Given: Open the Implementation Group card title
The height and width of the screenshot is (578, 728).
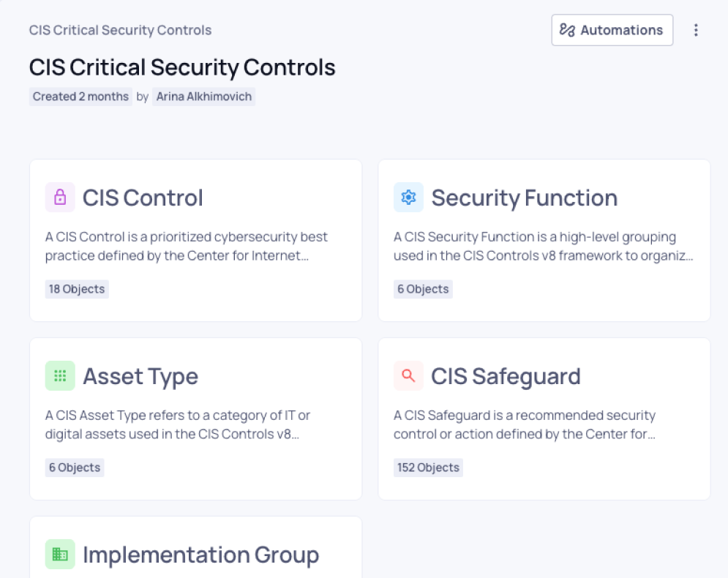Looking at the screenshot, I should 200,555.
